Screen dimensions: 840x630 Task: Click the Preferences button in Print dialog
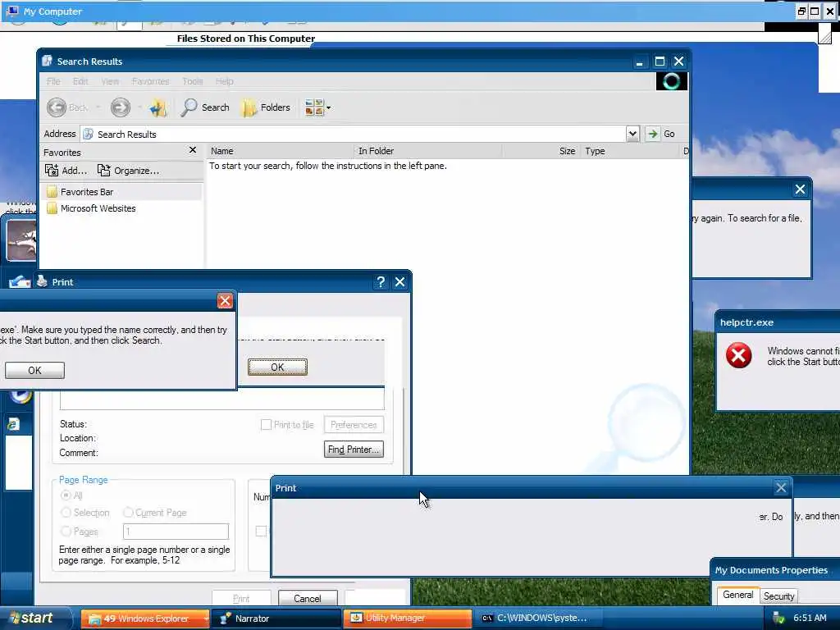[x=354, y=425]
